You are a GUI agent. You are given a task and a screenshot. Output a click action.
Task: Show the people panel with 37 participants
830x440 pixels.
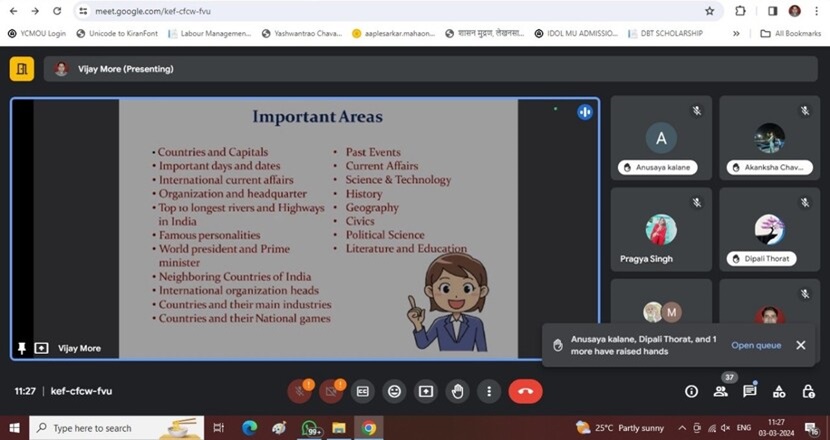coord(720,391)
